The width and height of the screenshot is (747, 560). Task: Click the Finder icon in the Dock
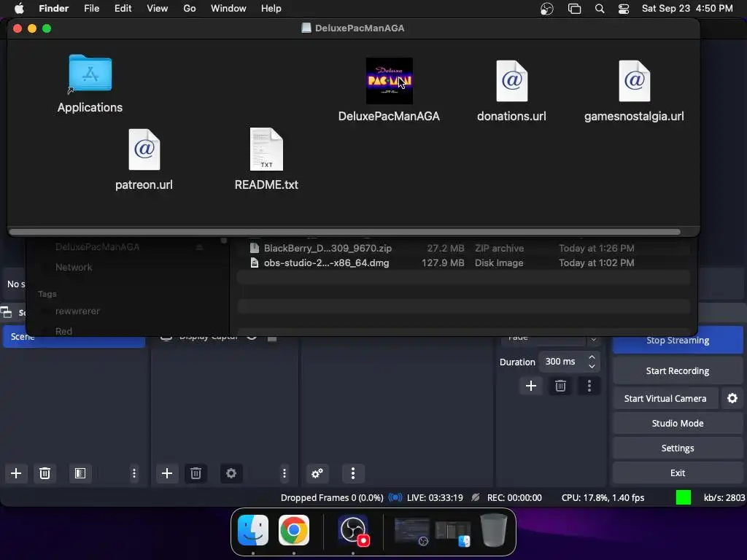point(253,530)
